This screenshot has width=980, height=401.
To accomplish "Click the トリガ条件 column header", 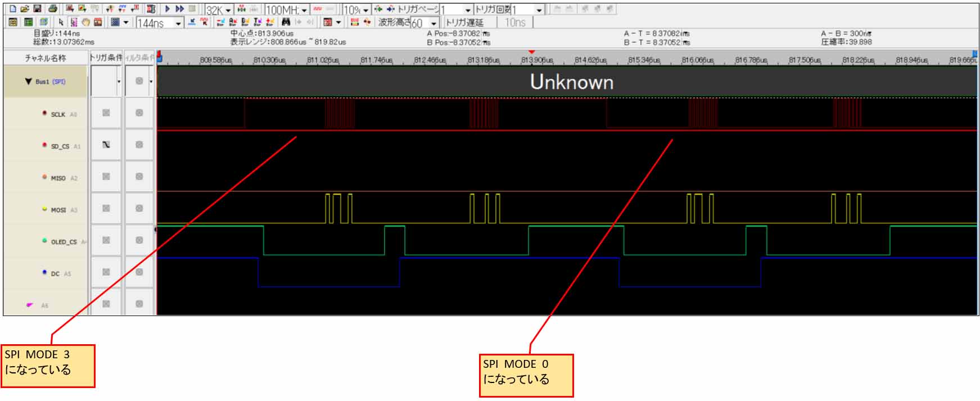I will (x=106, y=57).
